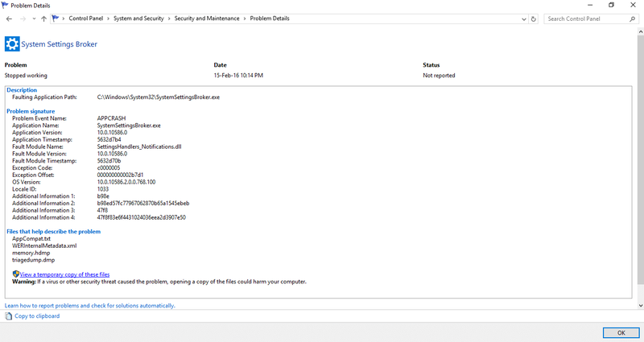
Task: Click Files that help describe the problem heading
Action: [53, 232]
